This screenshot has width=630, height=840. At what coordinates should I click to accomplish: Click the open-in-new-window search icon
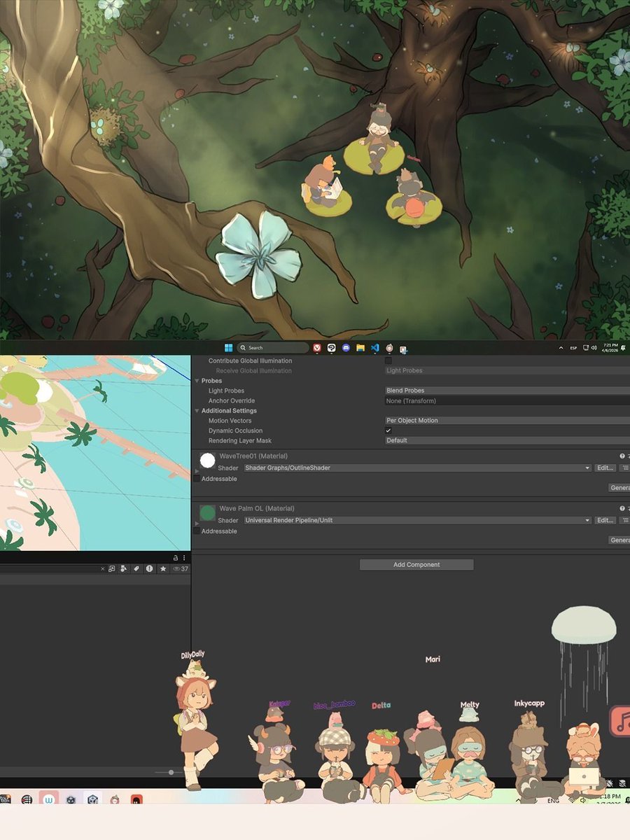[x=112, y=569]
